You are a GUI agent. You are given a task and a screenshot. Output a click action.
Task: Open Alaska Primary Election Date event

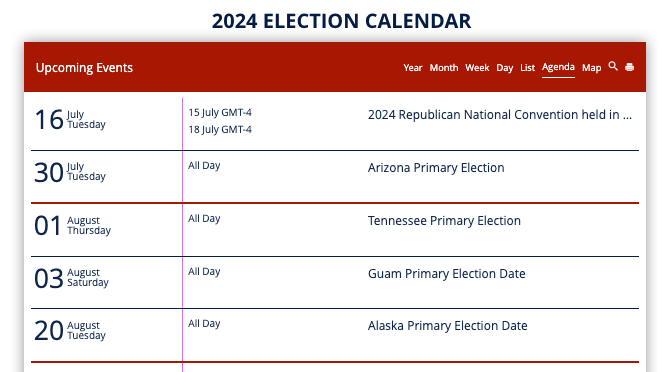(x=448, y=326)
